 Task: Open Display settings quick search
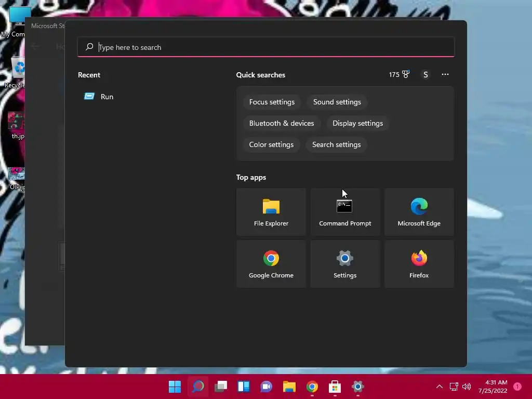pos(357,124)
